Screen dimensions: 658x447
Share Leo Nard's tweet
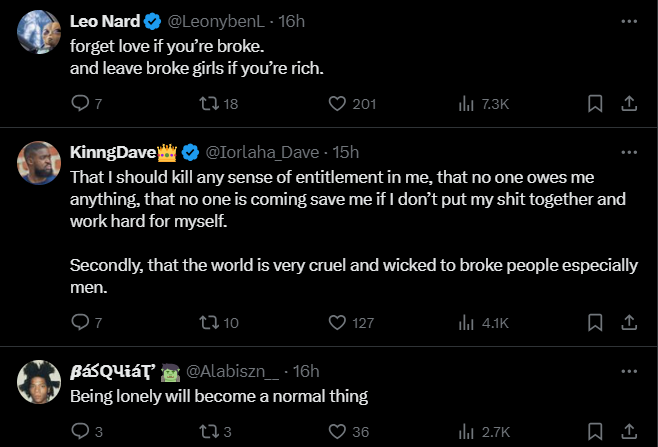629,103
